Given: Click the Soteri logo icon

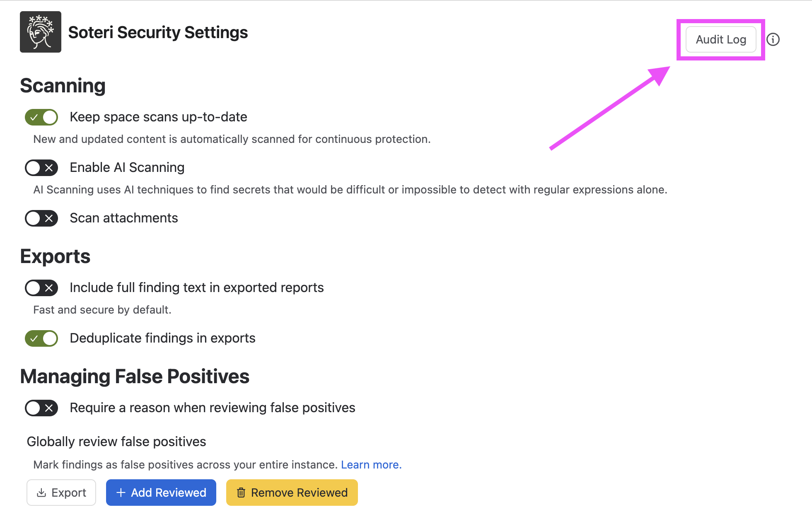Looking at the screenshot, I should pyautogui.click(x=41, y=32).
